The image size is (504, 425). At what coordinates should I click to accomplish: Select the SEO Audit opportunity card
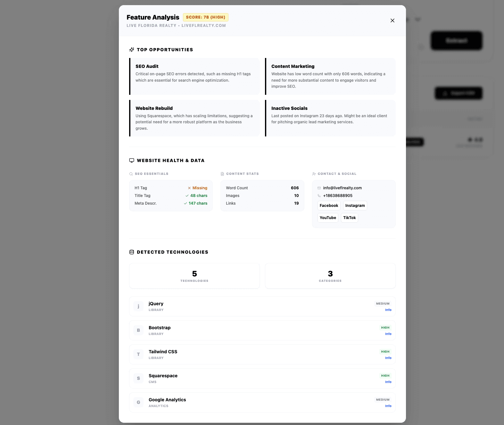coord(194,76)
